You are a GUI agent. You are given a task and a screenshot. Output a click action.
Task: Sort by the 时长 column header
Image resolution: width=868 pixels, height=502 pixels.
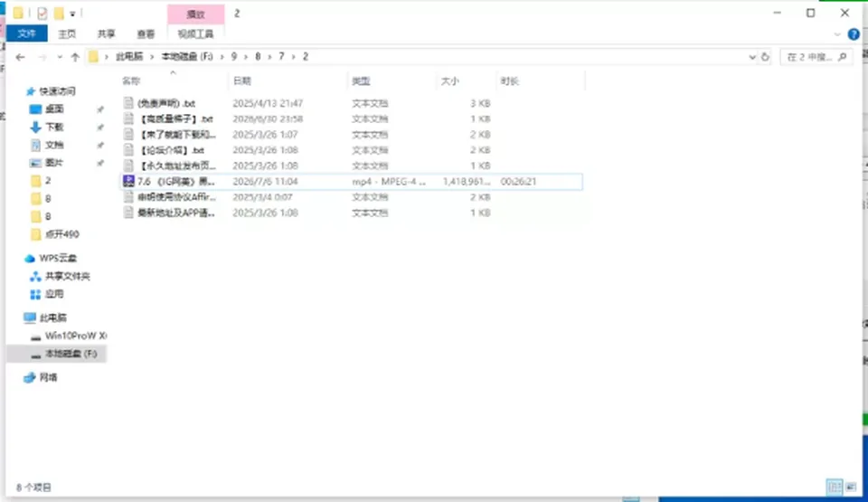tap(509, 81)
